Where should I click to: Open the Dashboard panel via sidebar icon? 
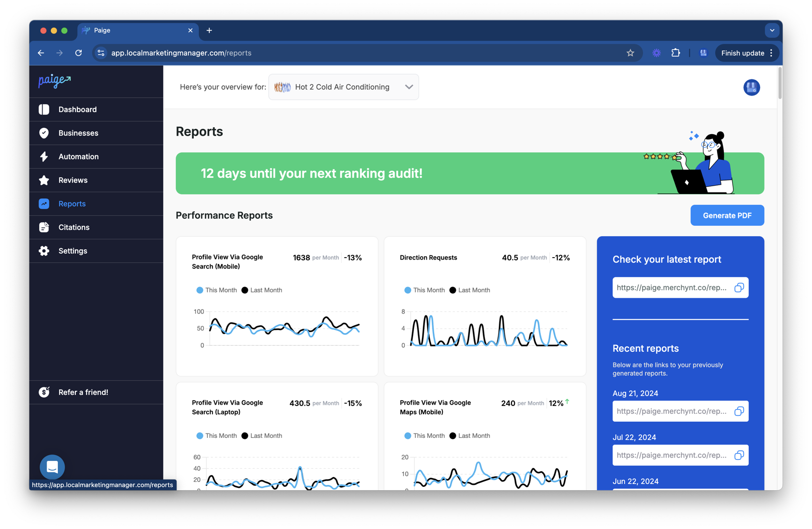[44, 109]
